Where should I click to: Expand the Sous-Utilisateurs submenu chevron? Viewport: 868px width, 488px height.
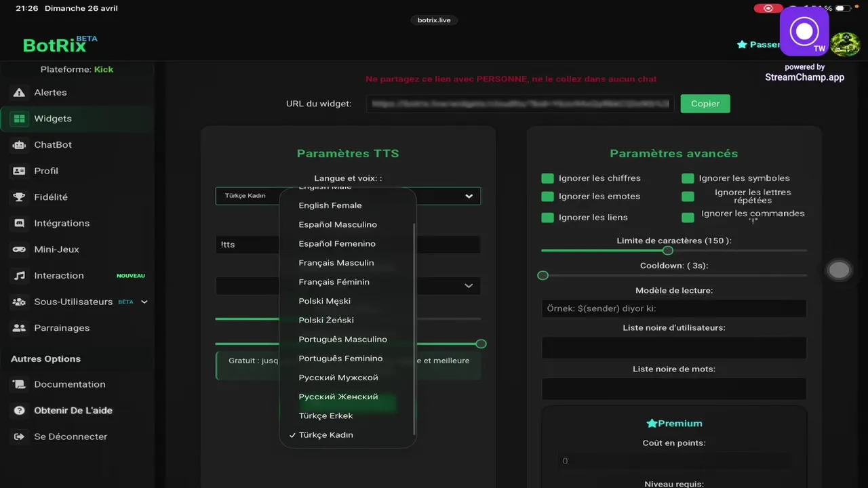pos(144,302)
